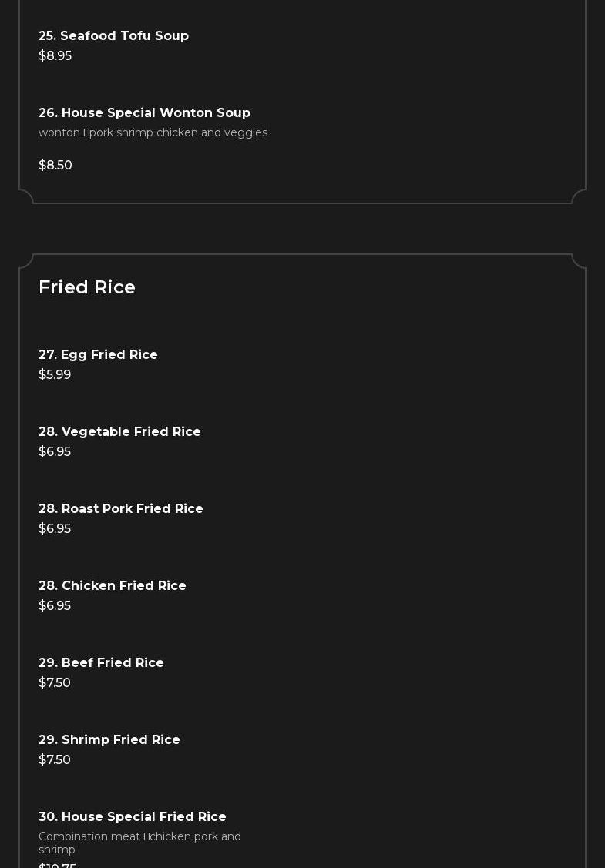Screen dimensions: 605x868
Task: Click the price under Roast Pork Fried Rice
Action: click(55, 529)
